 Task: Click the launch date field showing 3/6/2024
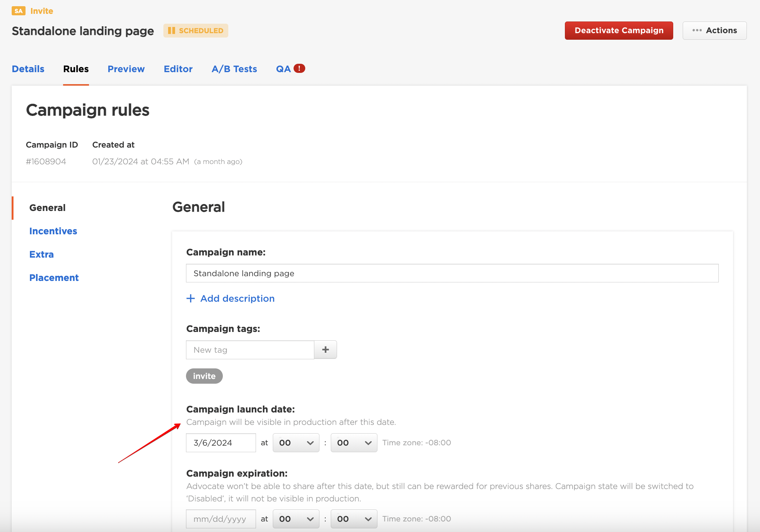pyautogui.click(x=221, y=443)
